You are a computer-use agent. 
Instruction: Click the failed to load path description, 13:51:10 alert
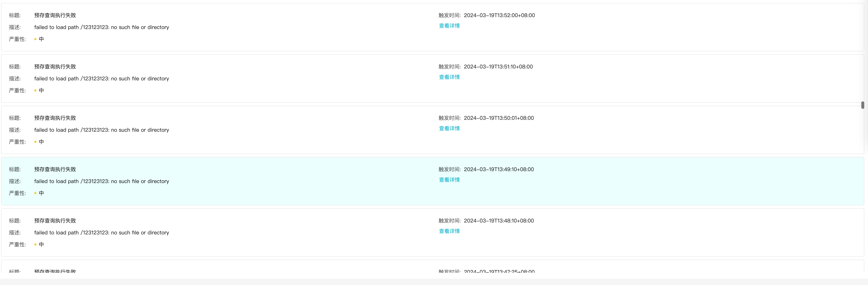click(101, 79)
